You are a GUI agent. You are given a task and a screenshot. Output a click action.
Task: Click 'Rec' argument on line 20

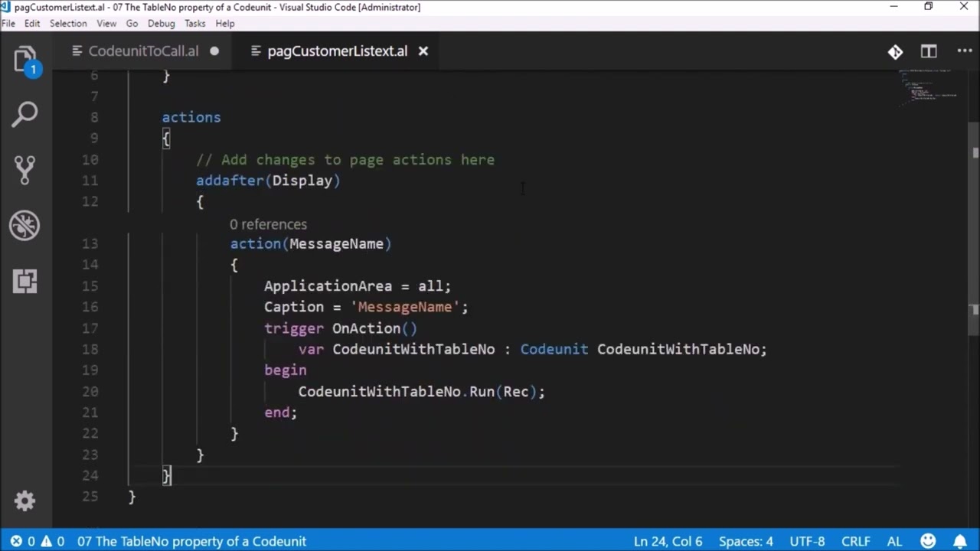(x=516, y=391)
